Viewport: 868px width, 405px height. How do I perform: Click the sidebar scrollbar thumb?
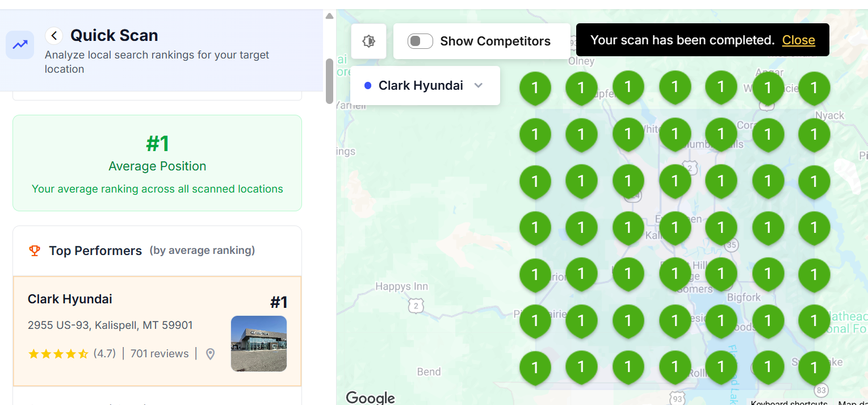point(329,81)
